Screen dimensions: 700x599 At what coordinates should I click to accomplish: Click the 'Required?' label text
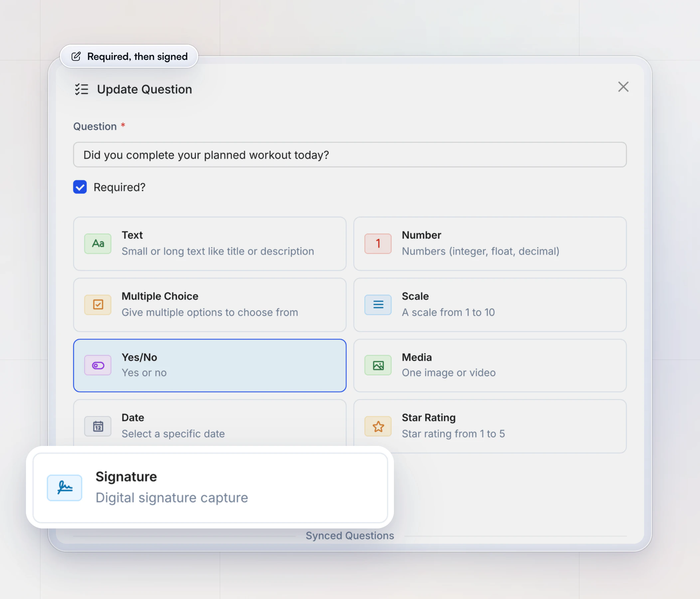119,187
